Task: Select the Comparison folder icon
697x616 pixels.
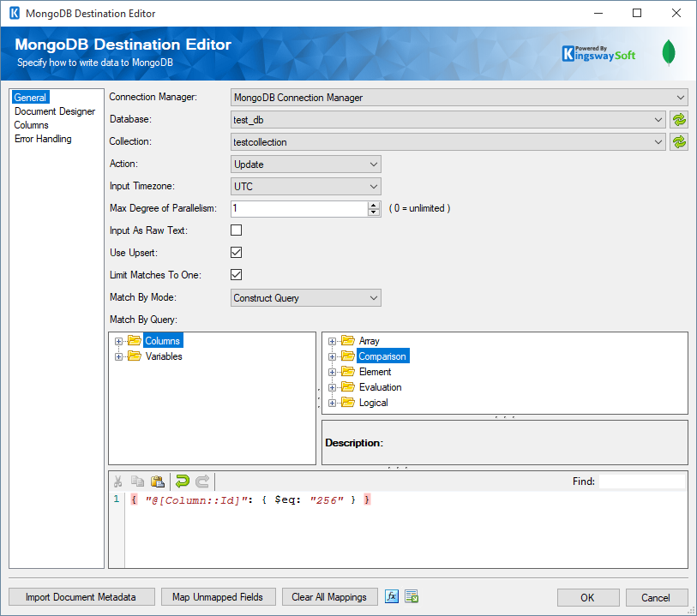Action: click(347, 356)
